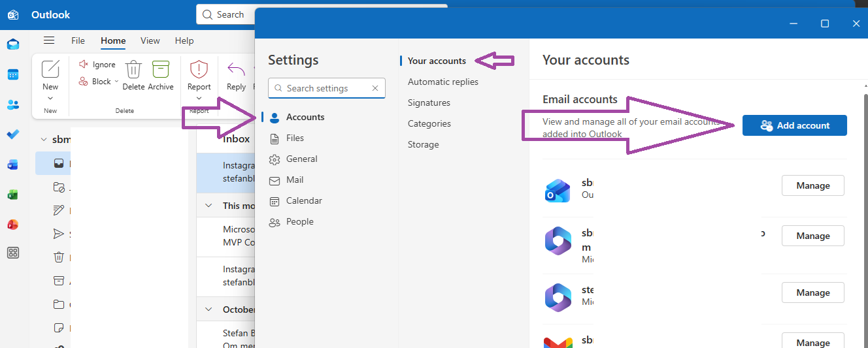Open the Notes folder icon
Screen dimensions: 868x348
point(59,328)
